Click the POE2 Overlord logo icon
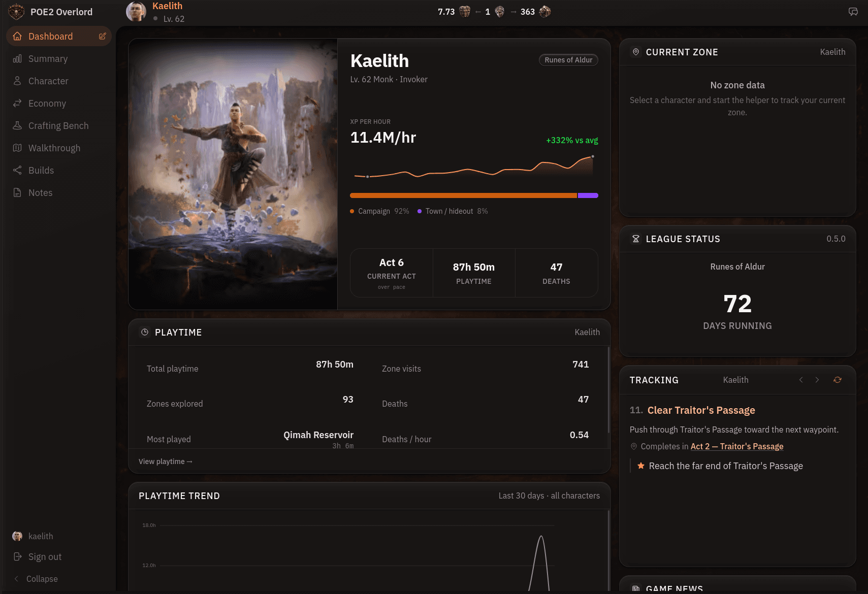This screenshot has width=868, height=594. click(x=16, y=12)
